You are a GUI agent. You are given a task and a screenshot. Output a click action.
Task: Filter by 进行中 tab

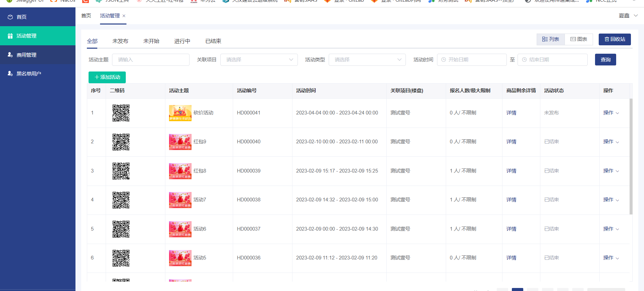[182, 41]
